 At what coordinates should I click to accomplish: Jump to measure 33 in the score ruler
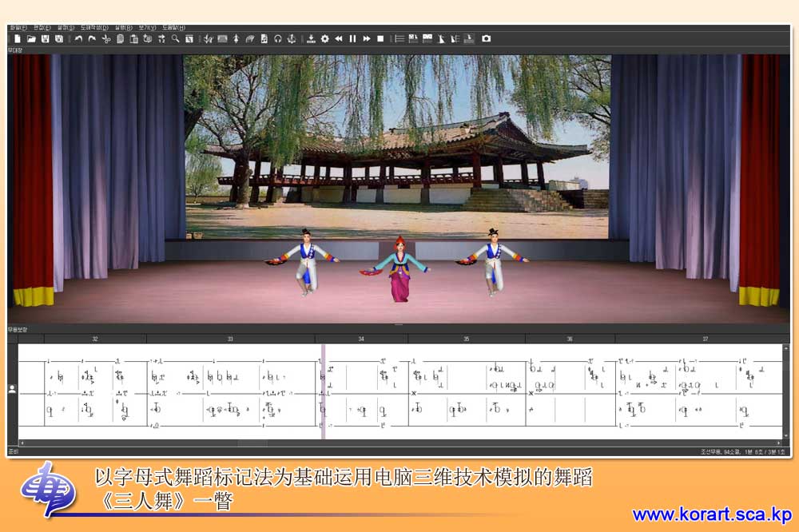(x=230, y=339)
